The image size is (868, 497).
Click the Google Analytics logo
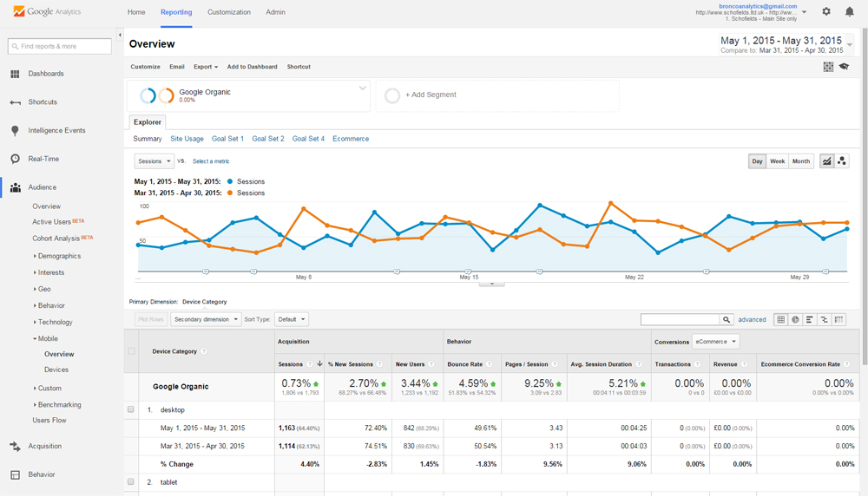pyautogui.click(x=47, y=11)
